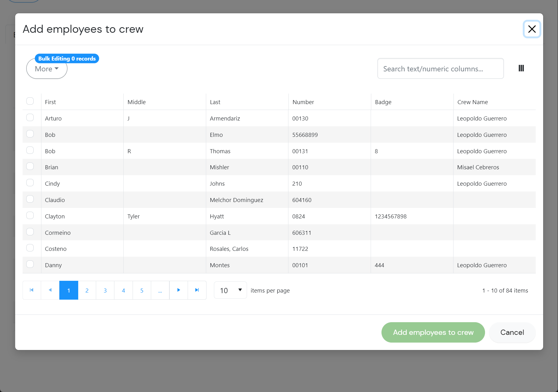The image size is (558, 392).
Task: Check the row for Clayton Hyatt
Action: (x=30, y=216)
